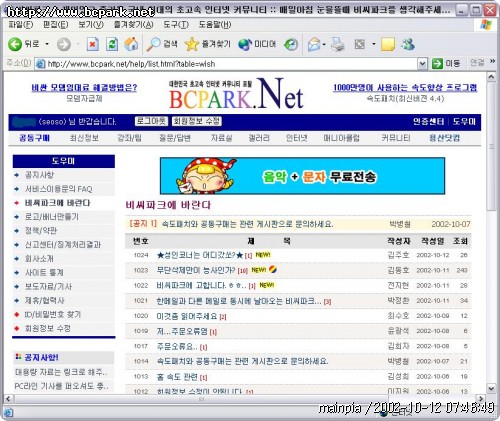Open the 공지 1 notice post

247,224
